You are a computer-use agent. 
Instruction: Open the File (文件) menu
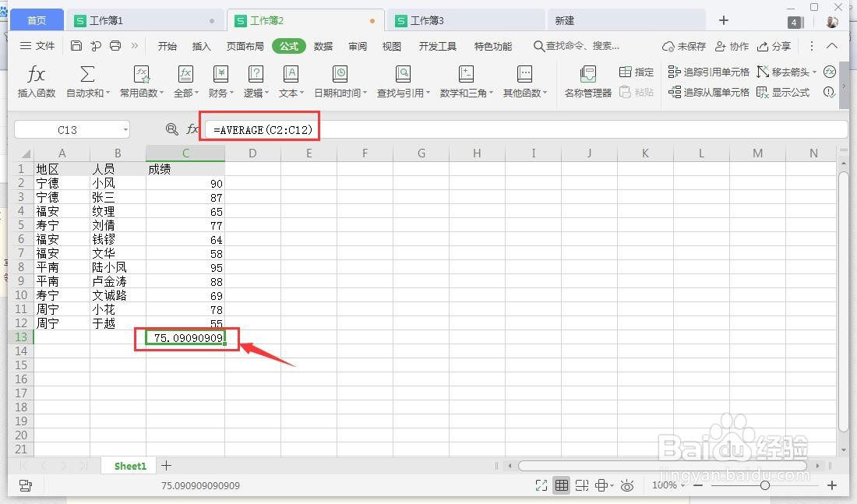point(37,46)
